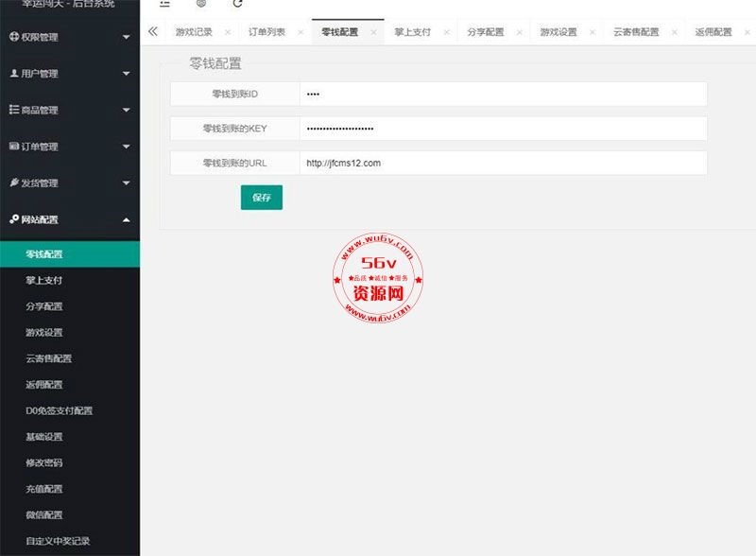Close the 返佣配置 tab
Screen dimensions: 756x556
pyautogui.click(x=747, y=32)
